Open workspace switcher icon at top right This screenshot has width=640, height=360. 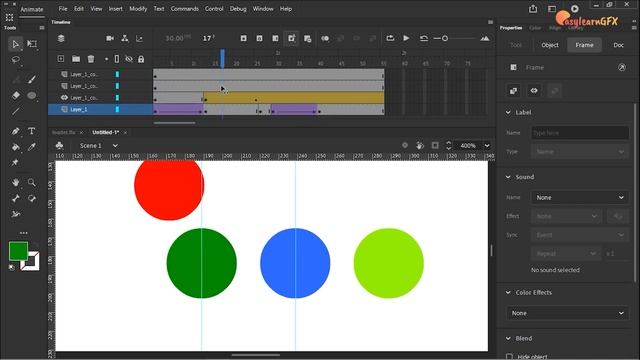click(552, 9)
